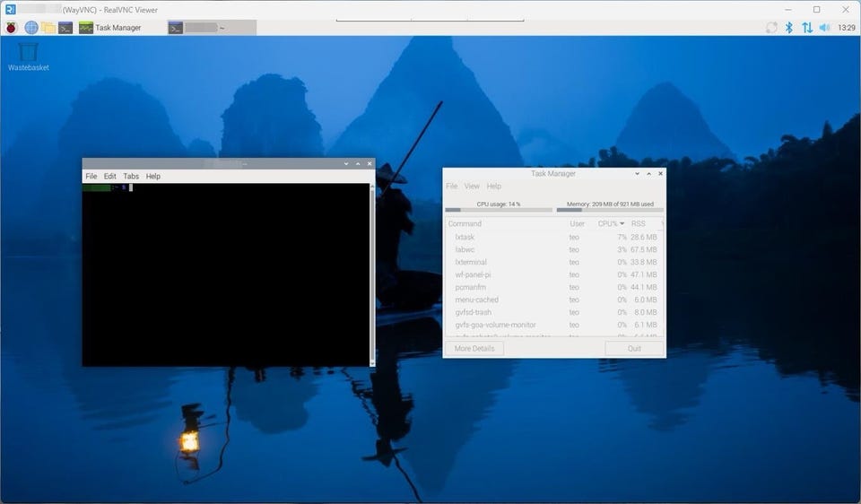This screenshot has width=861, height=504.
Task: Click the Task Manager title bar
Action: point(553,173)
